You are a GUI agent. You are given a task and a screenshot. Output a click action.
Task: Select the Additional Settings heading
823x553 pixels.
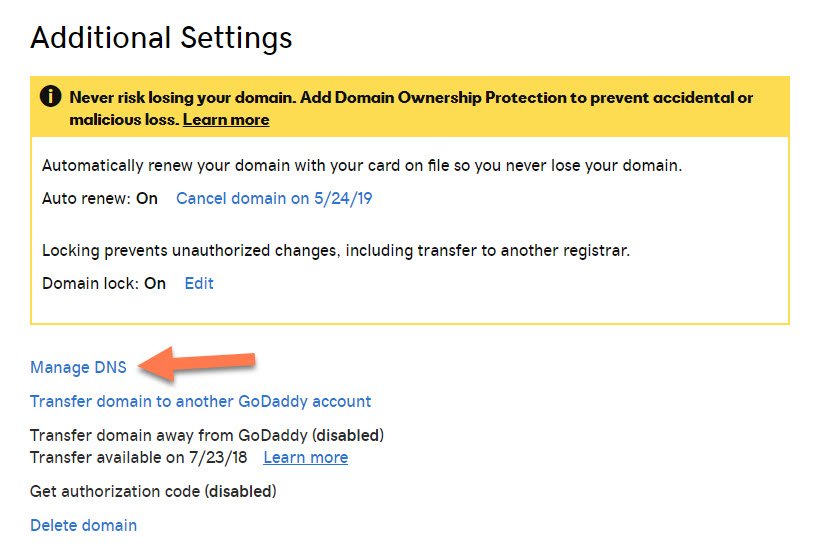coord(161,38)
